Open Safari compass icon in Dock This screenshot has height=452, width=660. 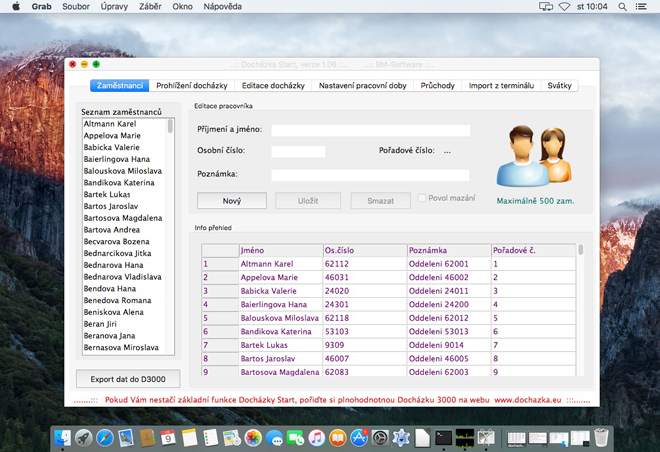coord(105,438)
